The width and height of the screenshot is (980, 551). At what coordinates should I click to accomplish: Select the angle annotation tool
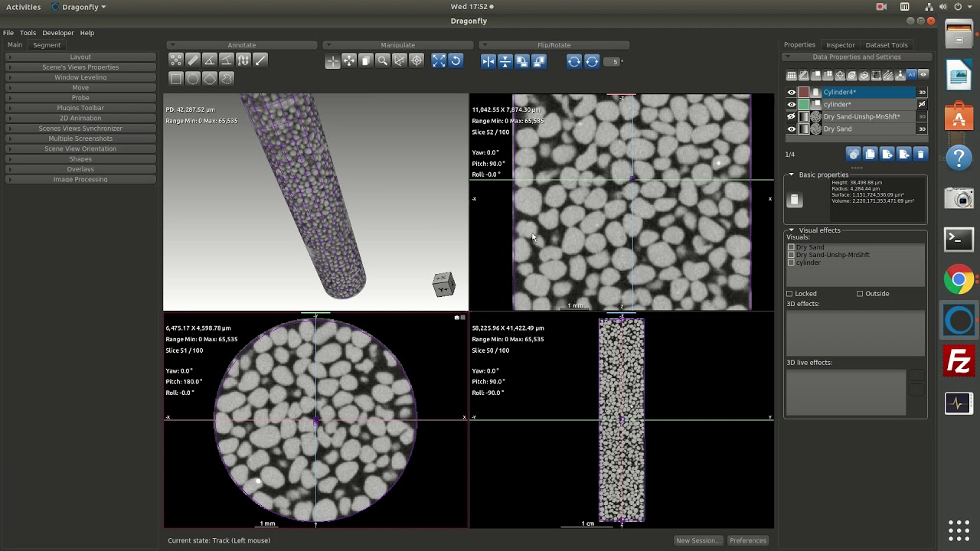[x=210, y=60]
